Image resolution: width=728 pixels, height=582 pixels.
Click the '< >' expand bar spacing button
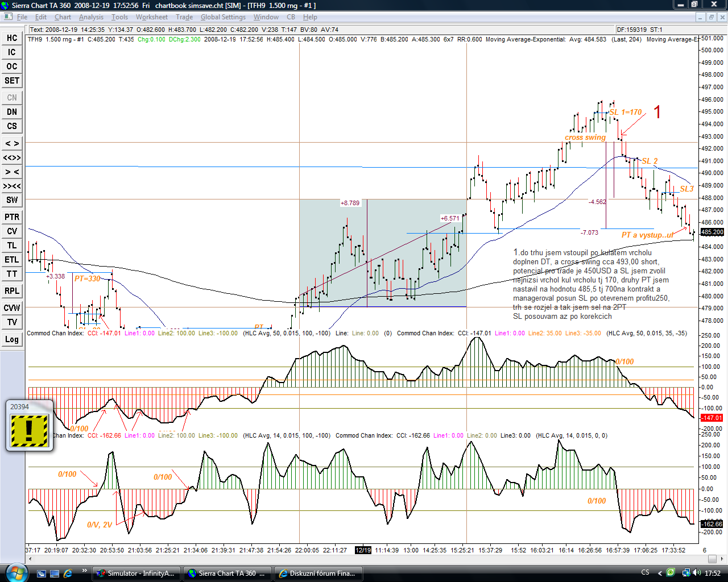pyautogui.click(x=12, y=143)
